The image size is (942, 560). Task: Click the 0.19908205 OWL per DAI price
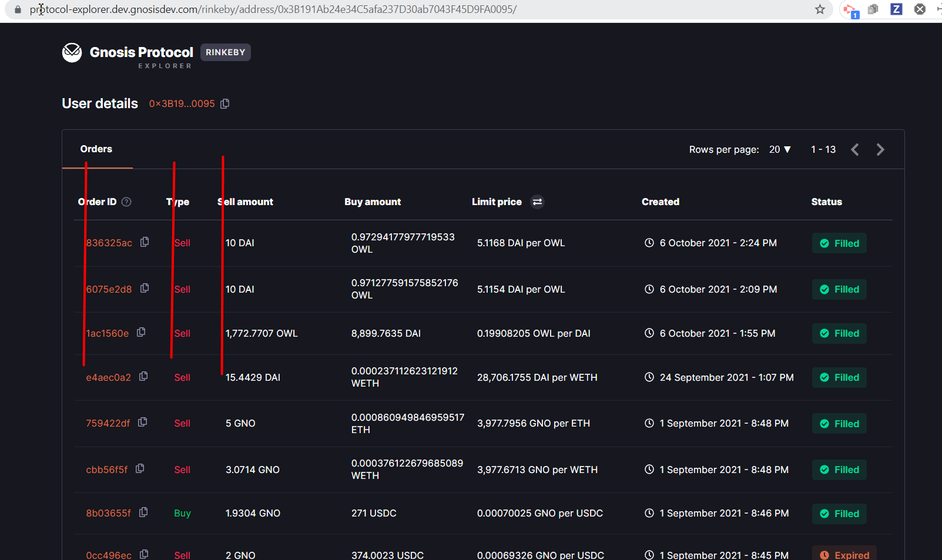click(534, 333)
